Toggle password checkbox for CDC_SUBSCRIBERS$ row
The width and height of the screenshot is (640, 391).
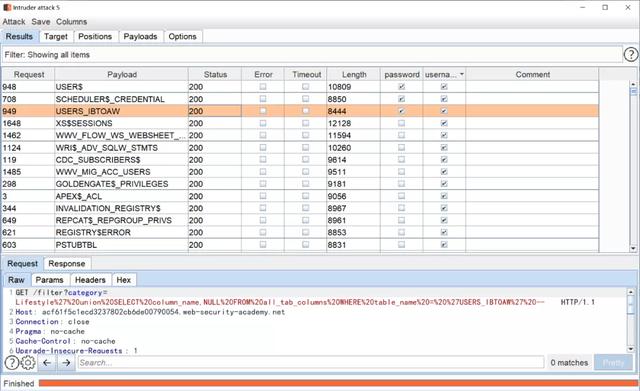402,160
